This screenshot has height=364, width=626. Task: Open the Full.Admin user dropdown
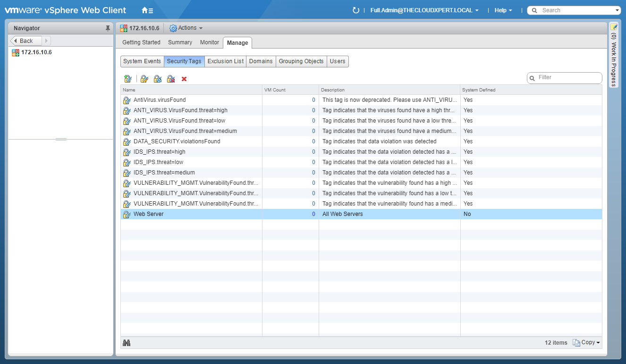pyautogui.click(x=424, y=10)
